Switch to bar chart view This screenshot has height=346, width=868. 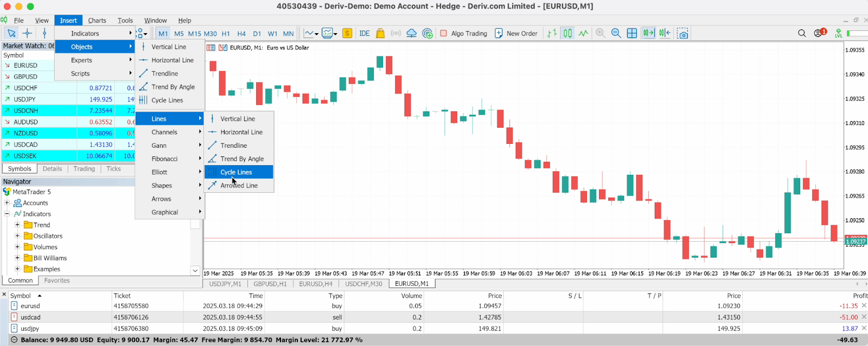point(552,33)
